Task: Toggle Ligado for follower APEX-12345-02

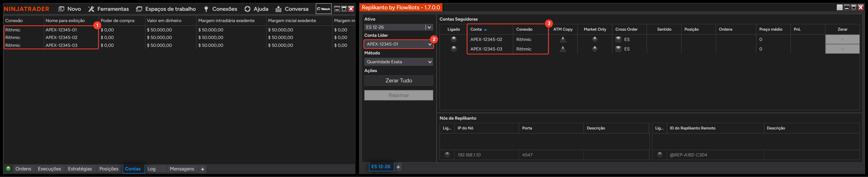Action: [454, 39]
